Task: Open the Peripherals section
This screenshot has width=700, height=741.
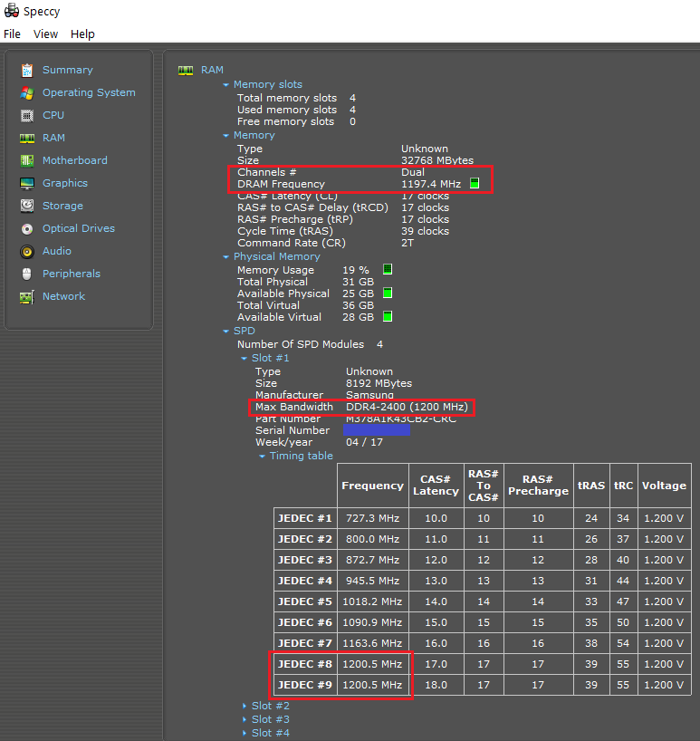Action: pos(72,274)
